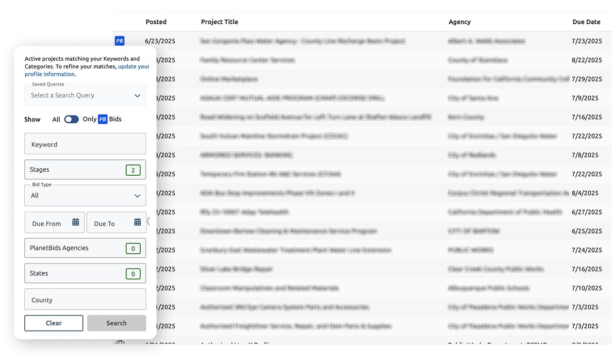The width and height of the screenshot is (612, 364).
Task: Open the States selector showing 0
Action: [85, 273]
